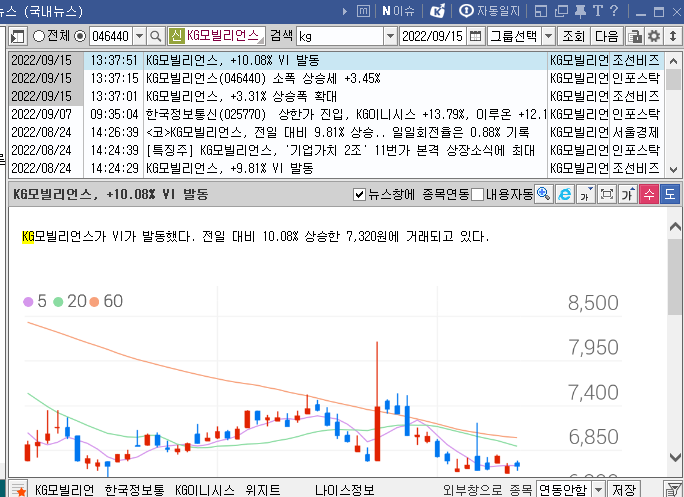Open the calendar date picker icon
The width and height of the screenshot is (684, 497).
tap(475, 36)
